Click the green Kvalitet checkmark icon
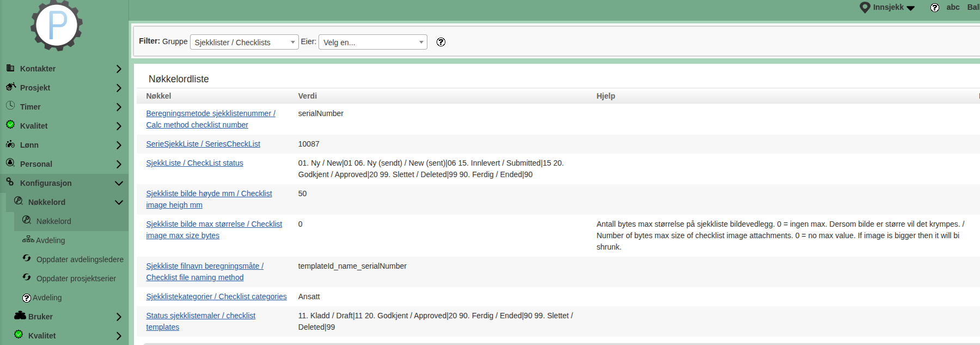 [10, 125]
